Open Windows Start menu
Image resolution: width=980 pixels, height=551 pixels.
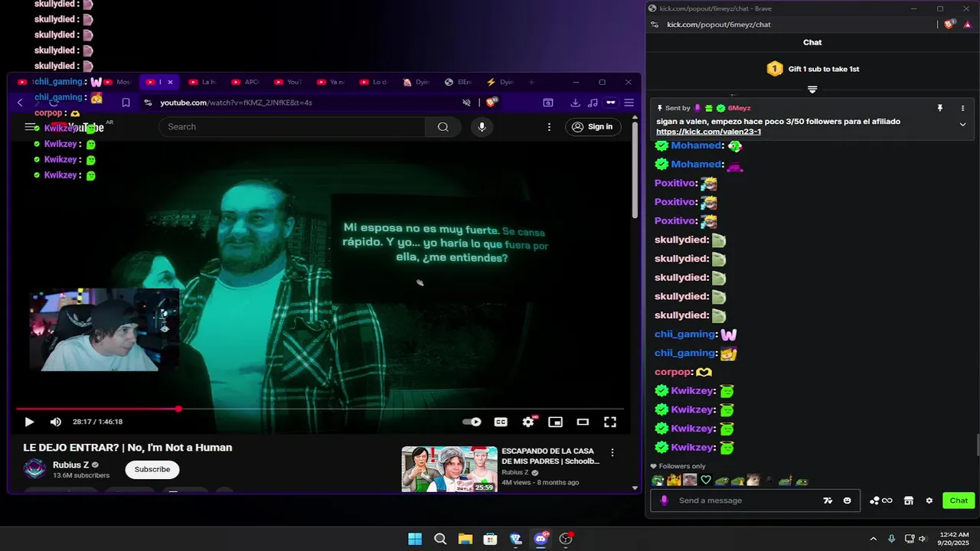click(415, 539)
